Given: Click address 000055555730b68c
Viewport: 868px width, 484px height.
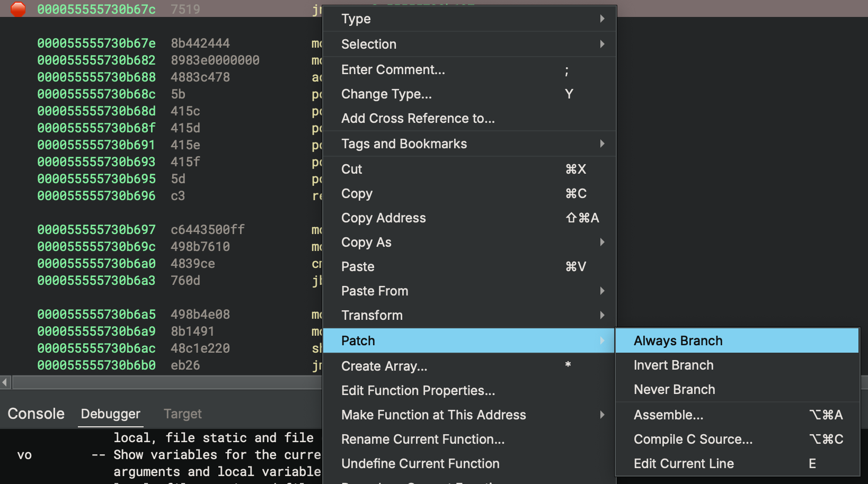Looking at the screenshot, I should click(96, 94).
